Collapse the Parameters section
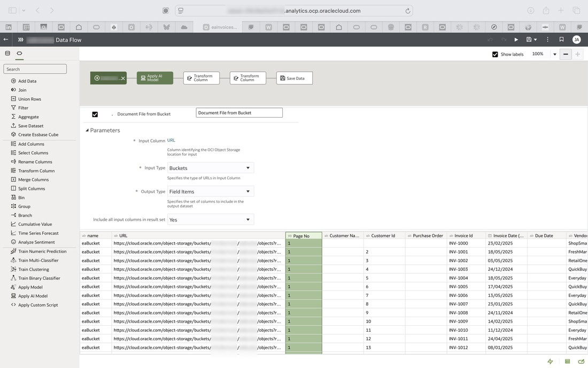The image size is (588, 368). click(87, 130)
